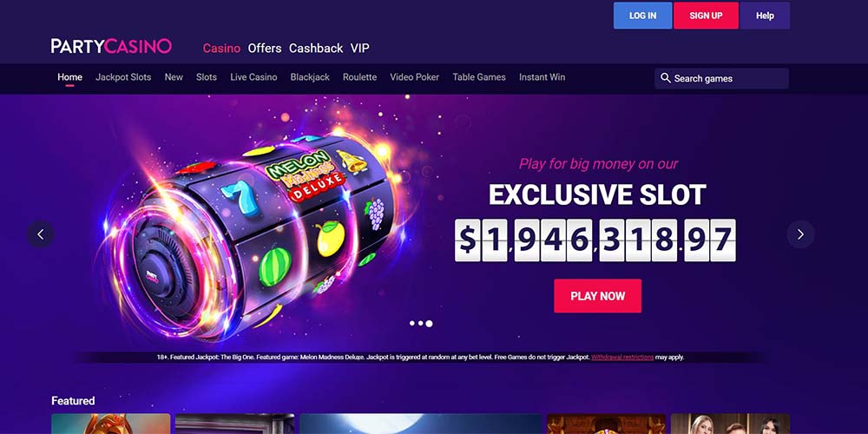Open the Blackjack category

pyautogui.click(x=310, y=77)
